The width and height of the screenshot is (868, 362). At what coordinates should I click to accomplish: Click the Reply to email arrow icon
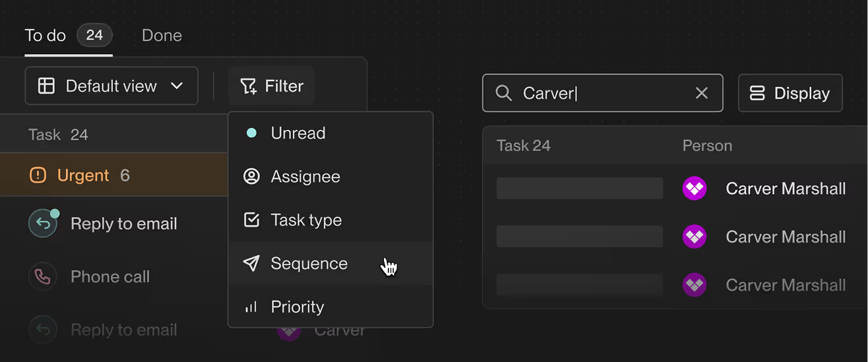43,224
